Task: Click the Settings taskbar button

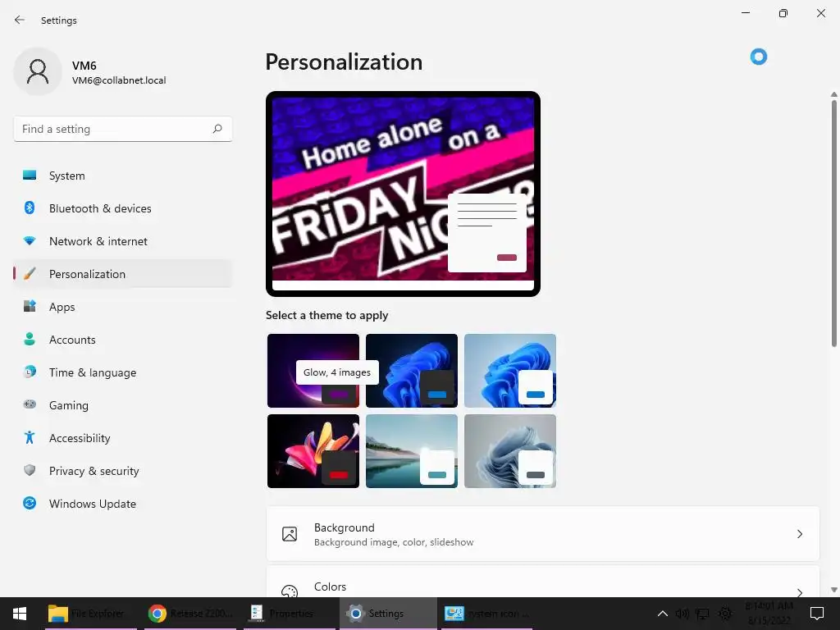Action: tap(387, 614)
